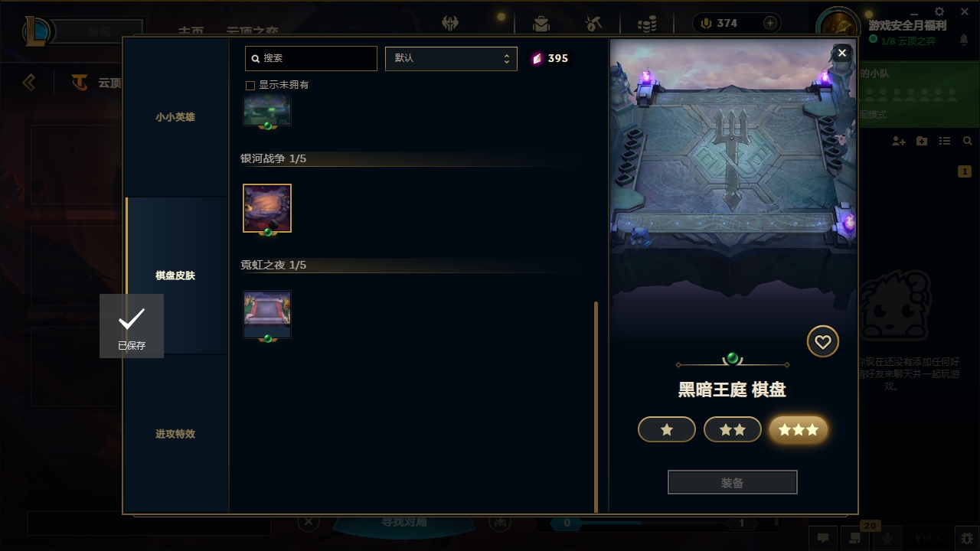
Task: Select the one-star board variant
Action: pyautogui.click(x=667, y=429)
